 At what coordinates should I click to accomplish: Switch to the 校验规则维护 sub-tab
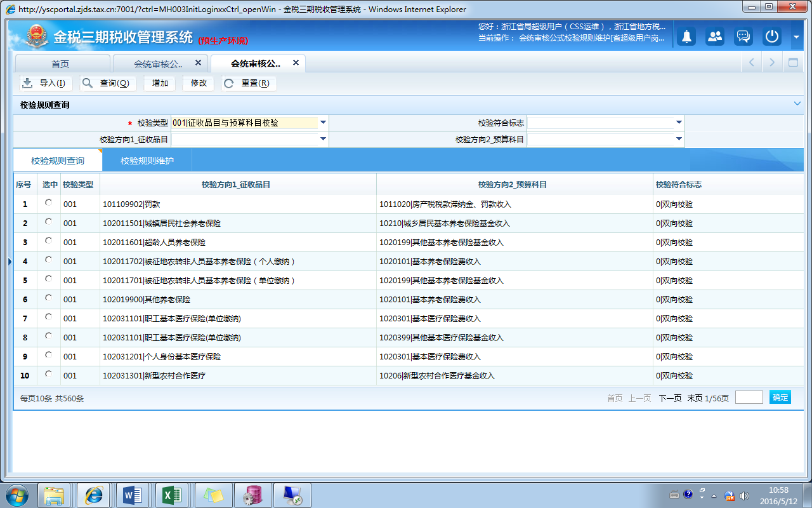pyautogui.click(x=147, y=161)
